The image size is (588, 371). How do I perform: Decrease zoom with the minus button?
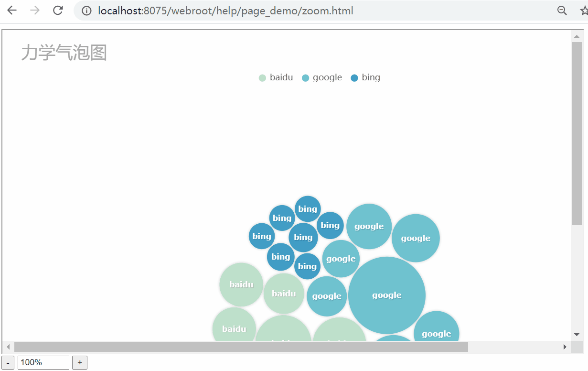[x=8, y=363]
